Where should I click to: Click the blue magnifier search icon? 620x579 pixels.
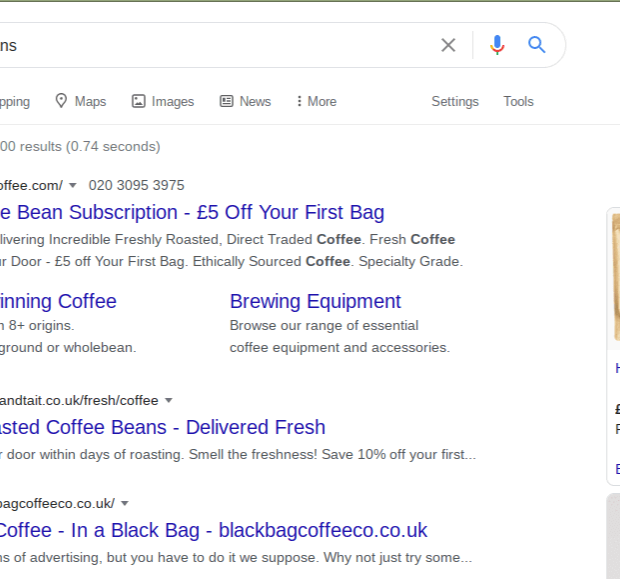(x=537, y=45)
